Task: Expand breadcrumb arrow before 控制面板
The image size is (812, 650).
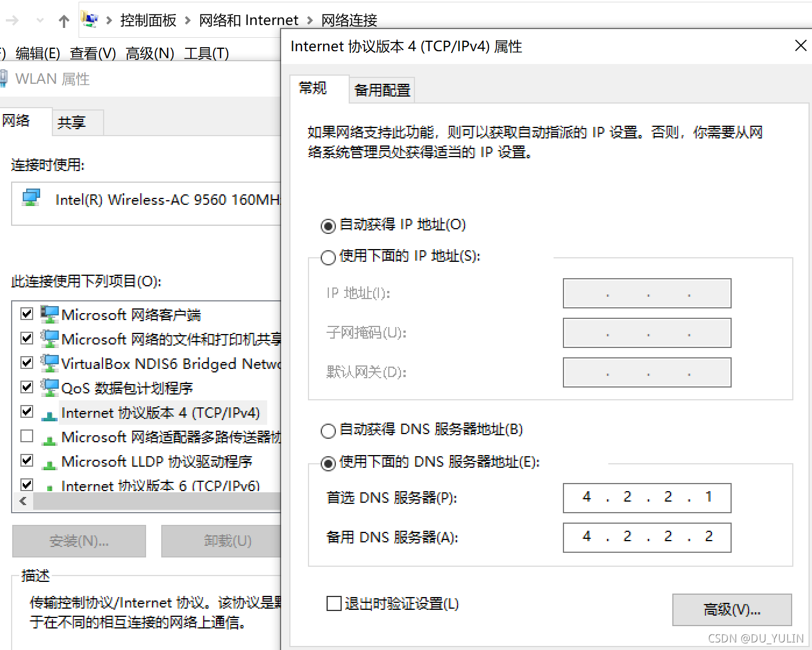Action: 109,20
